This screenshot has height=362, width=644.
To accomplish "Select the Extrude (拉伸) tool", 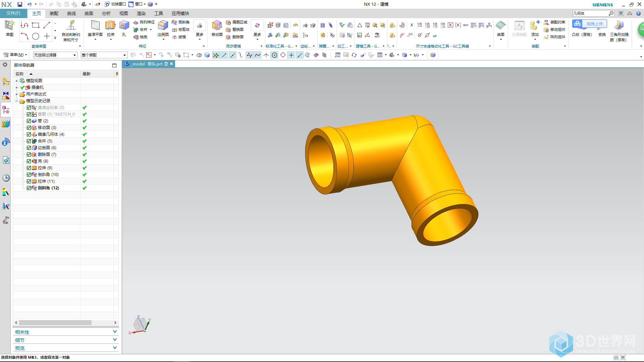I will (110, 25).
